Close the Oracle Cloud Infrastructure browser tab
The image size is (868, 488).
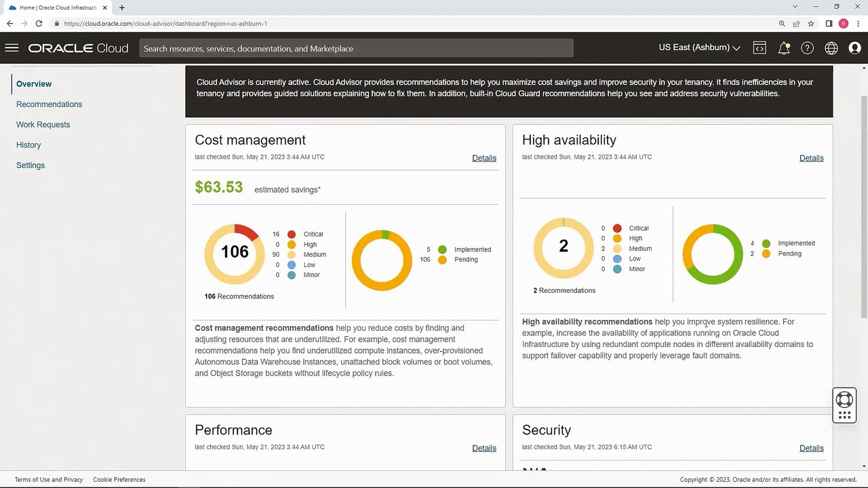[x=104, y=7]
